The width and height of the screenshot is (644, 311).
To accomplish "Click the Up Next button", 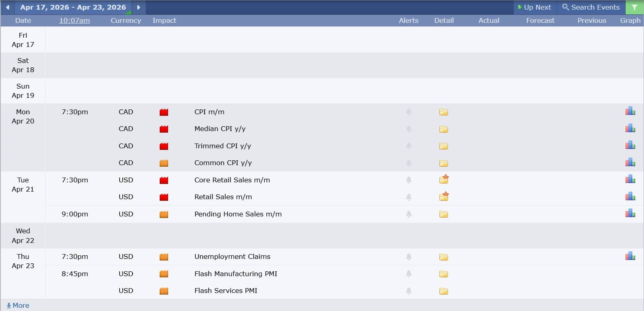I will (534, 7).
